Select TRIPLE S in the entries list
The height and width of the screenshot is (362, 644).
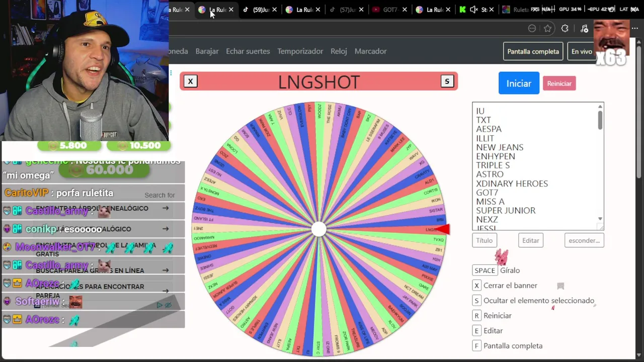(493, 165)
